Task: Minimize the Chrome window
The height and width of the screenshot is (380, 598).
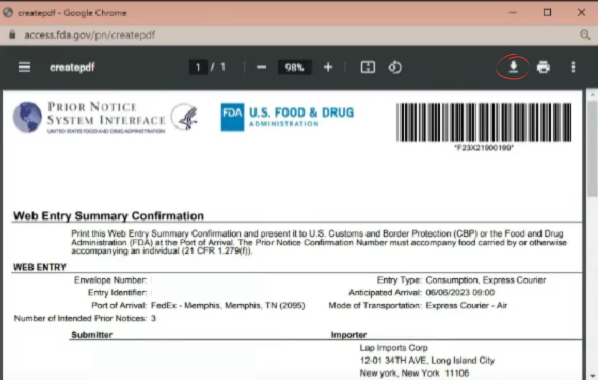Action: pyautogui.click(x=513, y=13)
